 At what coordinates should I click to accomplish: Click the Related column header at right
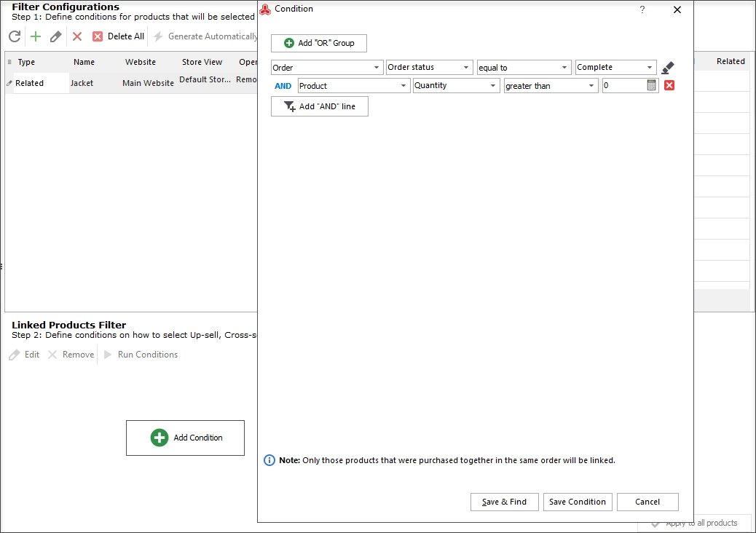[731, 61]
